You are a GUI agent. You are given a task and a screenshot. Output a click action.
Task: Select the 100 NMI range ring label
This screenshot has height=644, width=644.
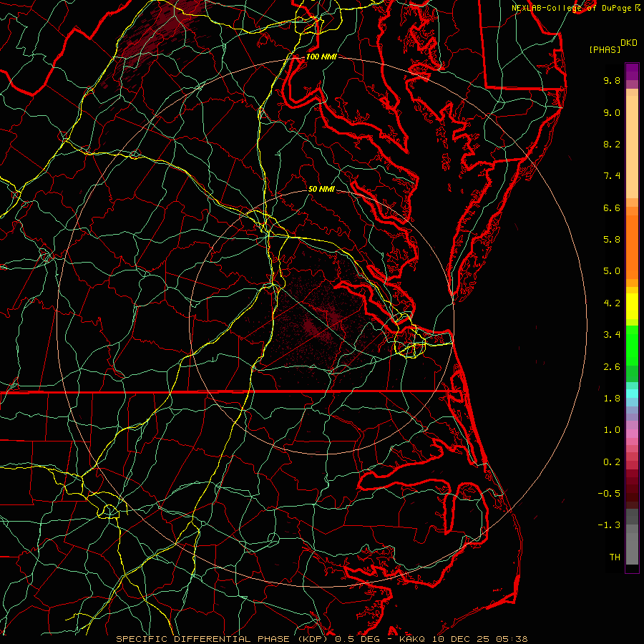click(x=321, y=57)
